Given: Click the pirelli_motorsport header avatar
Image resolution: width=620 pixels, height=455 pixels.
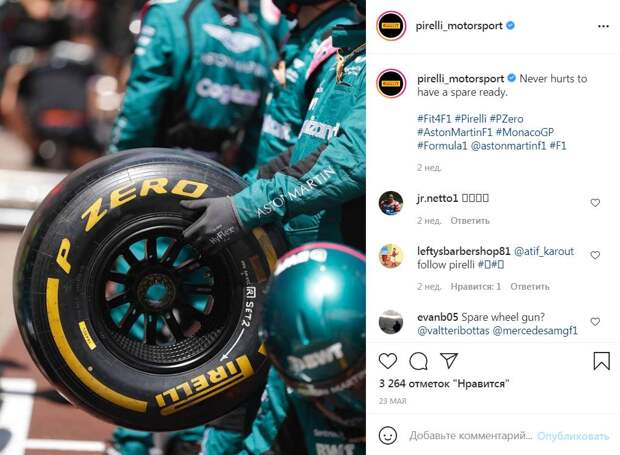Looking at the screenshot, I should (x=391, y=26).
